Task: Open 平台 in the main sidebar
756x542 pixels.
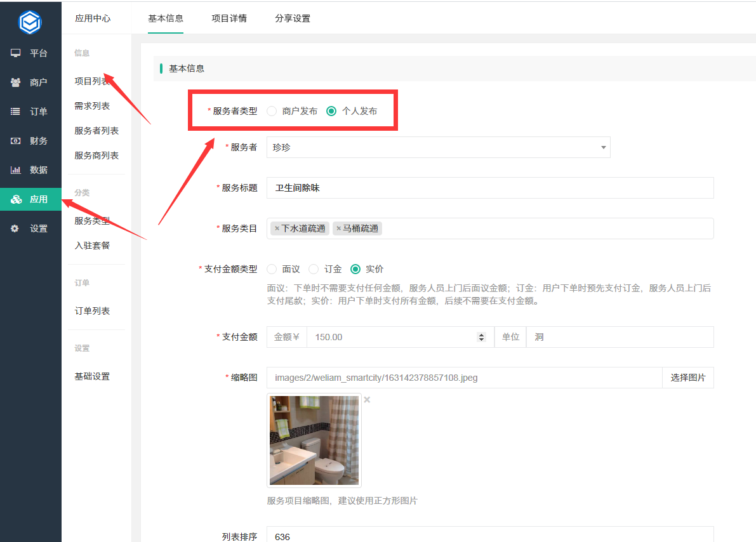Action: 31,53
